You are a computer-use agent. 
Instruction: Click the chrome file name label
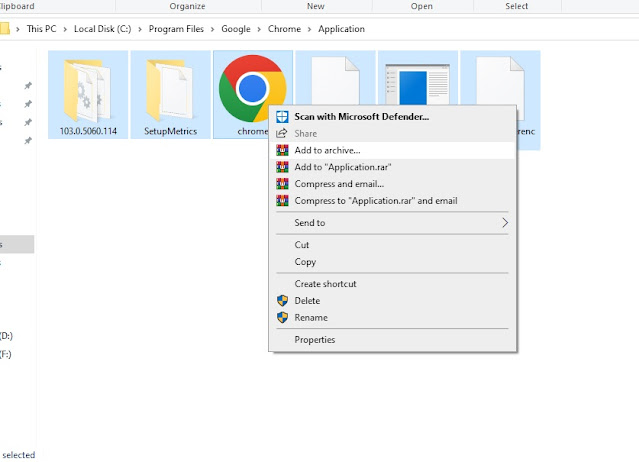click(253, 131)
